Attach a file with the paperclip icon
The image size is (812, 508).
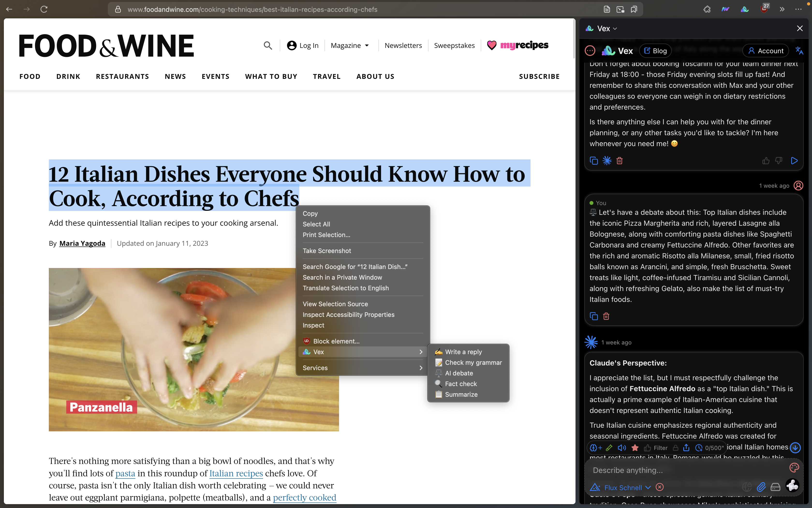click(761, 486)
